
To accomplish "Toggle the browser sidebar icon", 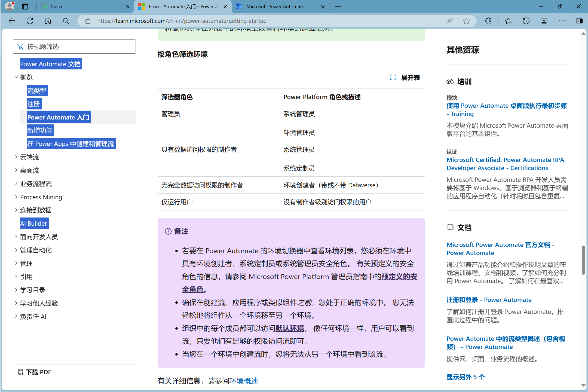I will (x=579, y=21).
